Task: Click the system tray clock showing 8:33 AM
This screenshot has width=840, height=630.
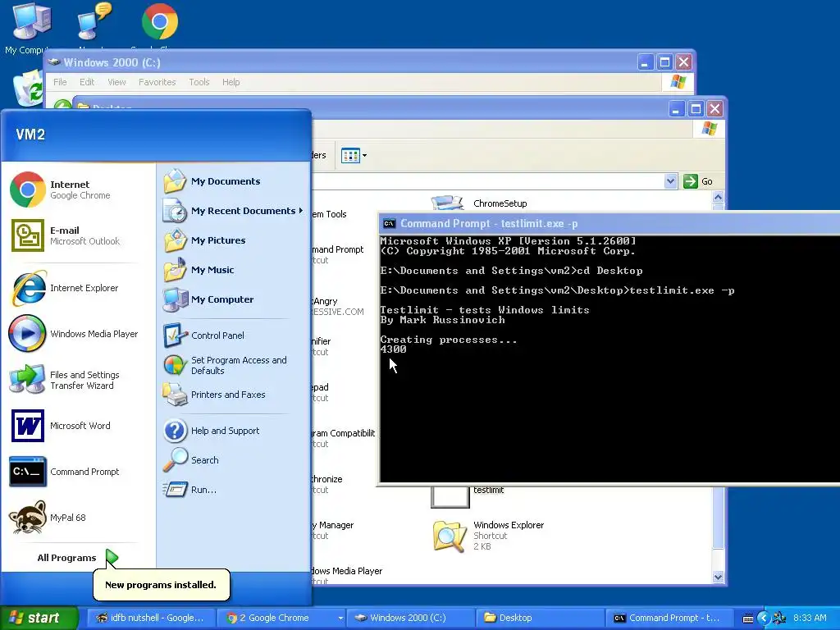Action: [x=810, y=618]
